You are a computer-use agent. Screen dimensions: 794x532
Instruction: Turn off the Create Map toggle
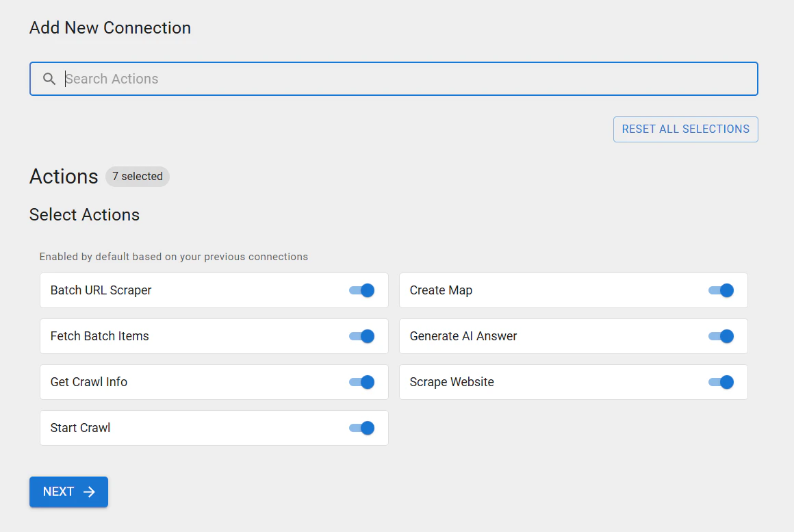point(721,290)
